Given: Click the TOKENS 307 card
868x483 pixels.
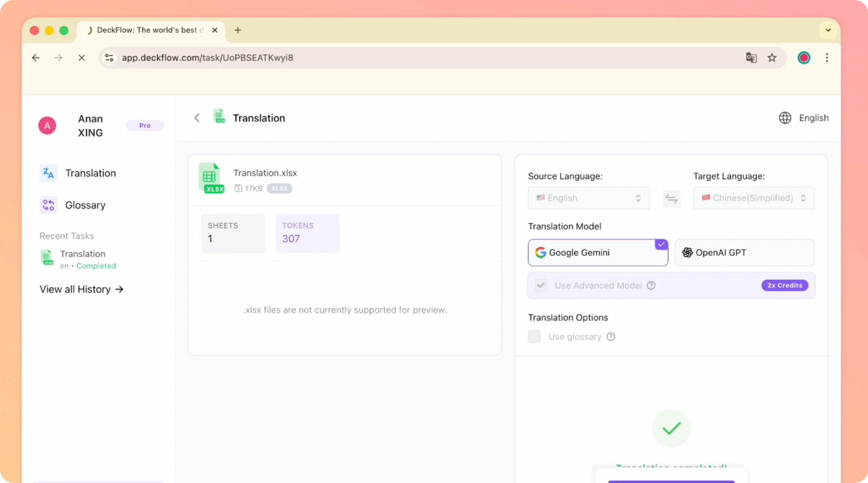Looking at the screenshot, I should 307,233.
